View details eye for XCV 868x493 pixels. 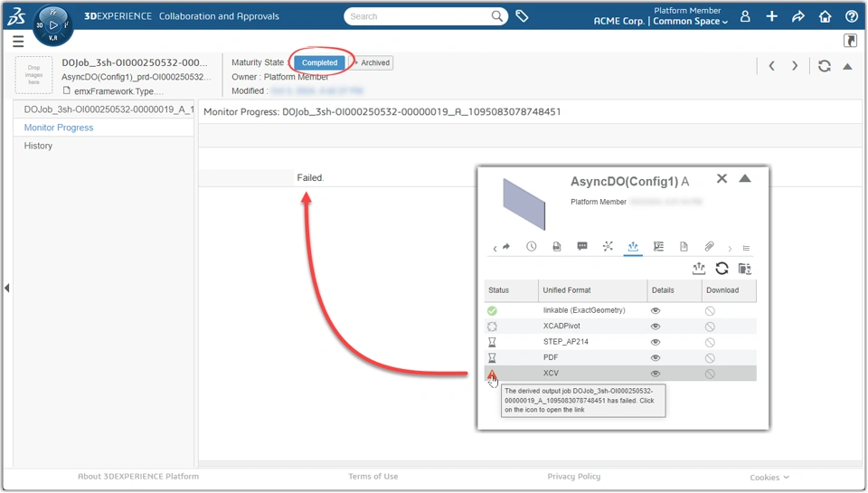click(x=656, y=374)
